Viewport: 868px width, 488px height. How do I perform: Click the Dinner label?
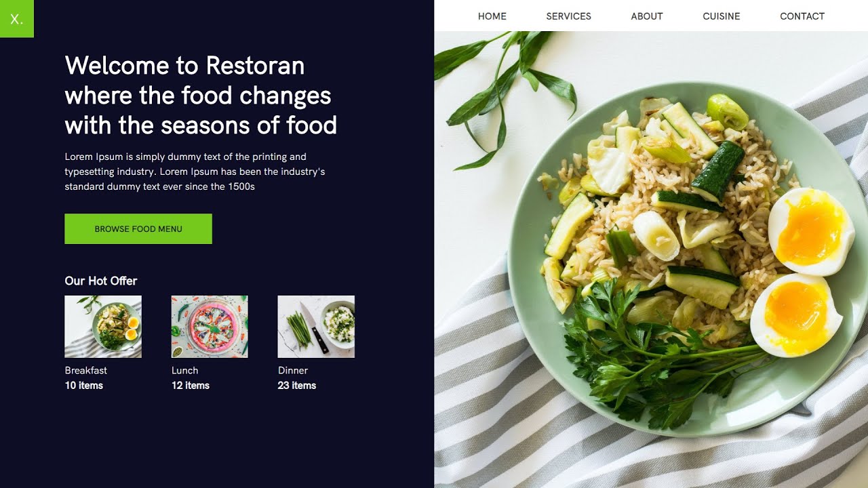293,370
